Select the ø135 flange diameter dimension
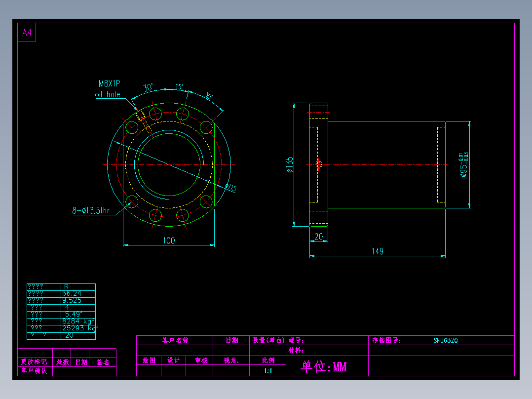532x399 pixels. click(x=289, y=165)
